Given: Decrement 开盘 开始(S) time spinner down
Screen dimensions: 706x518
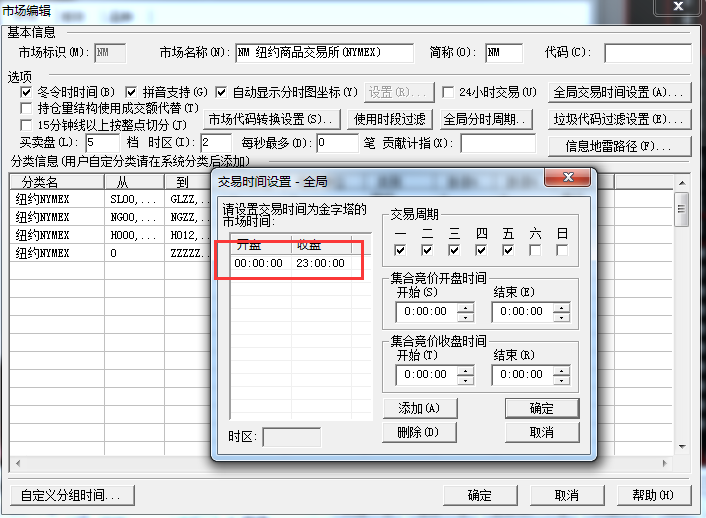Looking at the screenshot, I should (466, 317).
